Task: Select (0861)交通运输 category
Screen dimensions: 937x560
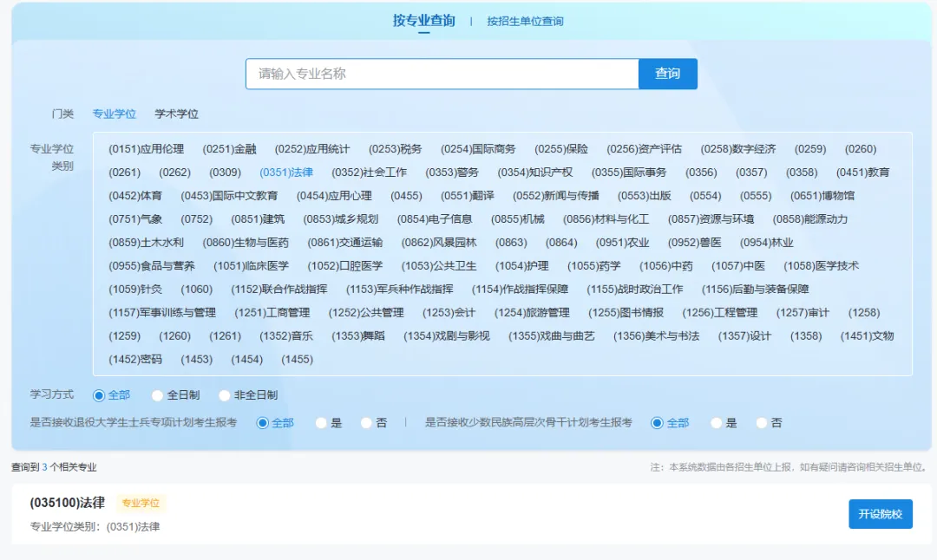Action: pyautogui.click(x=344, y=243)
